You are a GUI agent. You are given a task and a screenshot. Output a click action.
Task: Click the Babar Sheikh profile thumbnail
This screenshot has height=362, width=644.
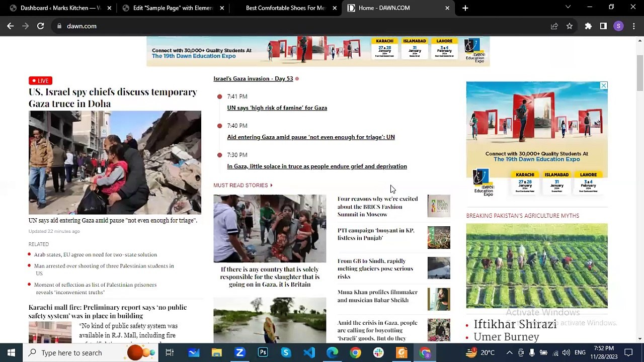(x=439, y=299)
